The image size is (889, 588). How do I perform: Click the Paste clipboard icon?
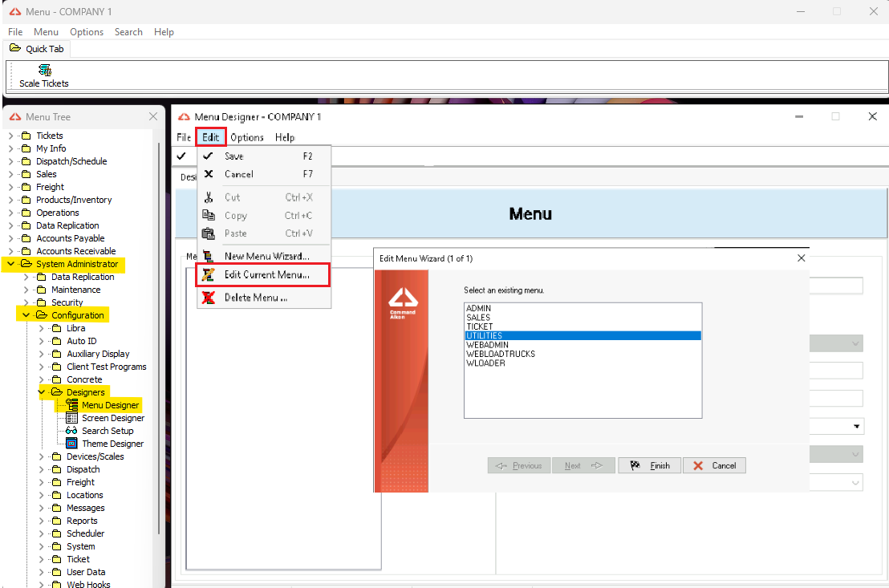click(x=209, y=233)
